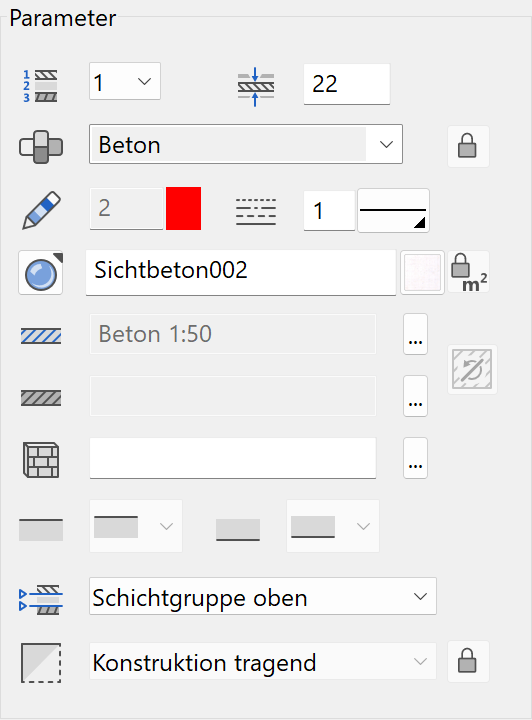The width and height of the screenshot is (532, 720).
Task: Click the ellipsis button beside brick pattern field
Action: [415, 458]
